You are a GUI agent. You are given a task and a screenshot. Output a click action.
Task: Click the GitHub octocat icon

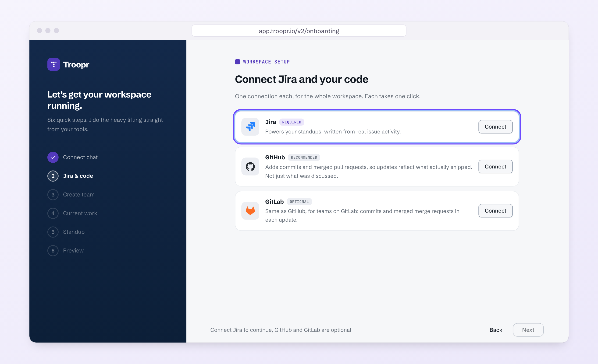[x=250, y=167]
